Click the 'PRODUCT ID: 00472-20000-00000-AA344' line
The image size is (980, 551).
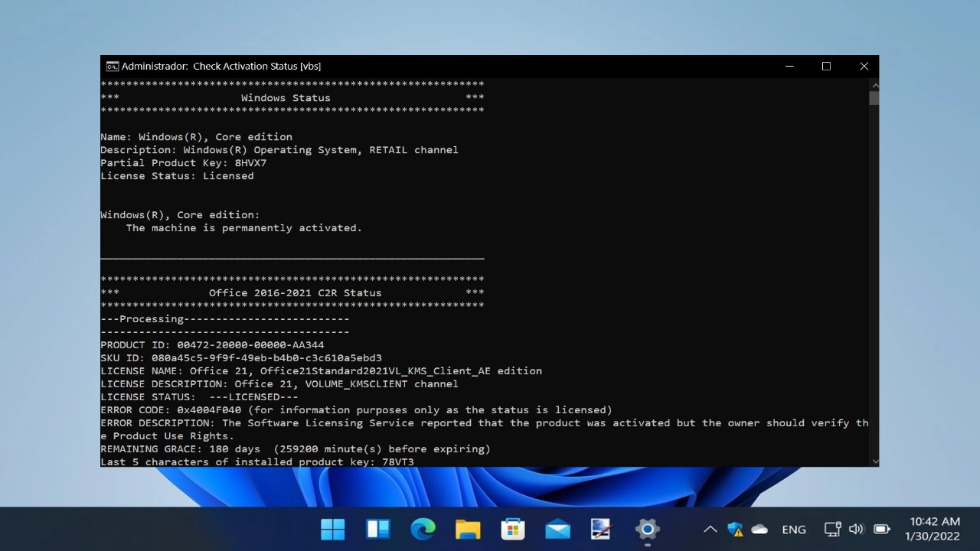(212, 345)
